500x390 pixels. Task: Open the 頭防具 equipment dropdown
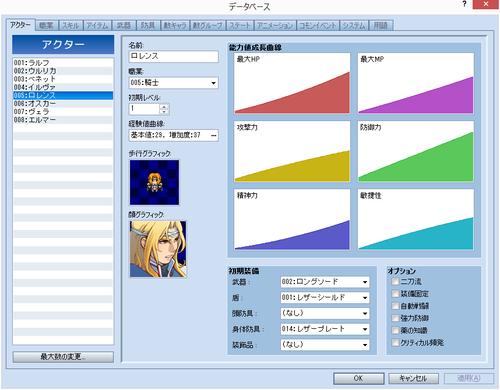(x=325, y=313)
